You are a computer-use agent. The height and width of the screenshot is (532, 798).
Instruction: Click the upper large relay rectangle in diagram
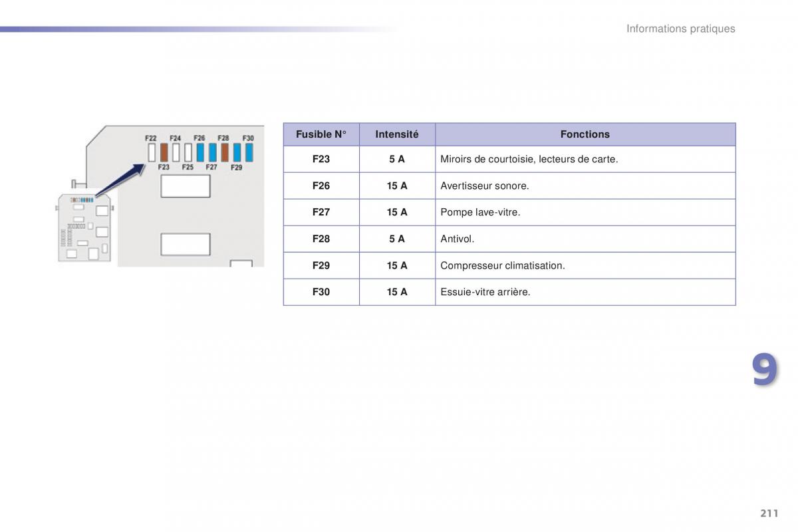(186, 186)
